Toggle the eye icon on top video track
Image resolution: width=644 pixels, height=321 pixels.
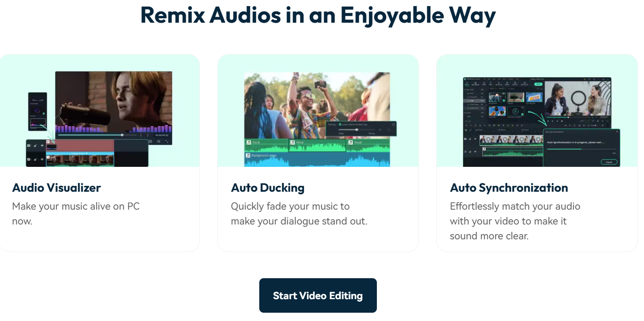point(42,145)
